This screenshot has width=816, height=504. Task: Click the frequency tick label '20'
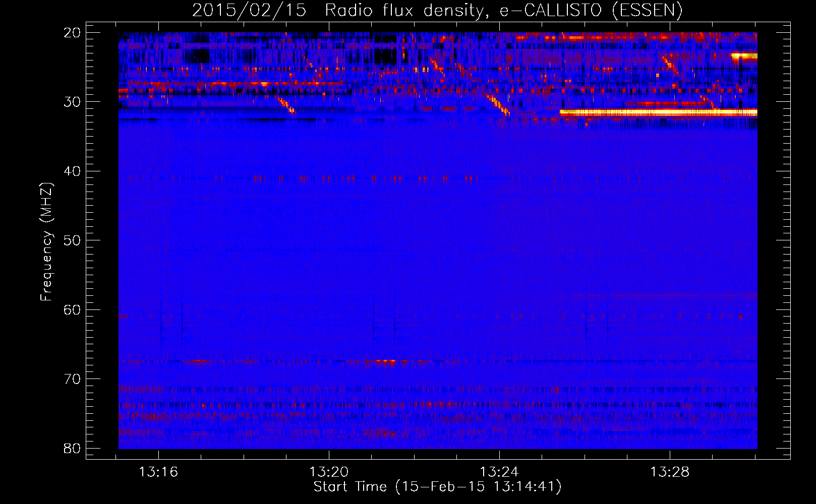pyautogui.click(x=72, y=33)
